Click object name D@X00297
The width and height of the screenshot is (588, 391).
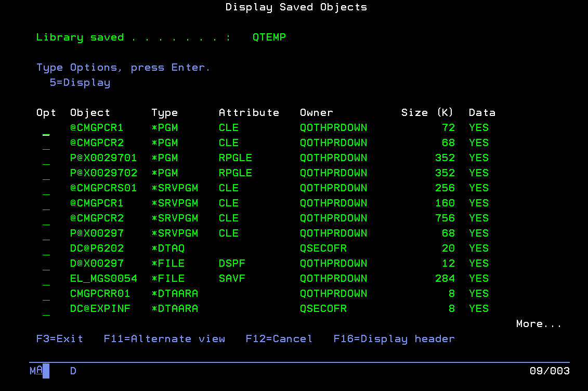coord(97,263)
